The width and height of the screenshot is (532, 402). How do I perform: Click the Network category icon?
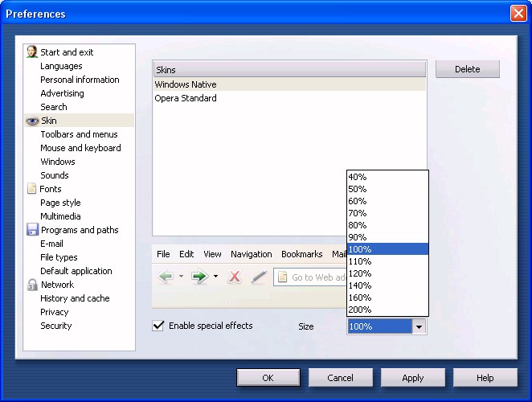click(x=32, y=285)
